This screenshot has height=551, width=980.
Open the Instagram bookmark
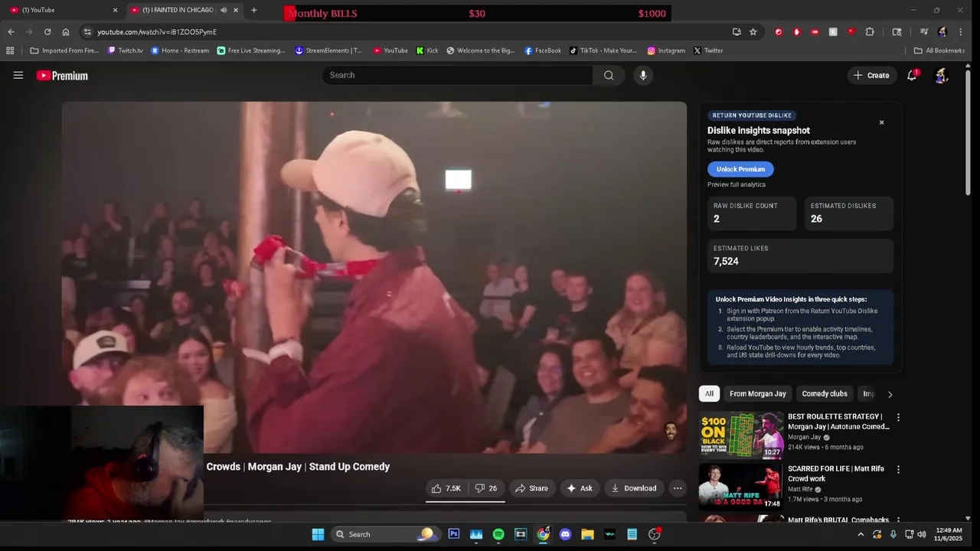coord(666,51)
